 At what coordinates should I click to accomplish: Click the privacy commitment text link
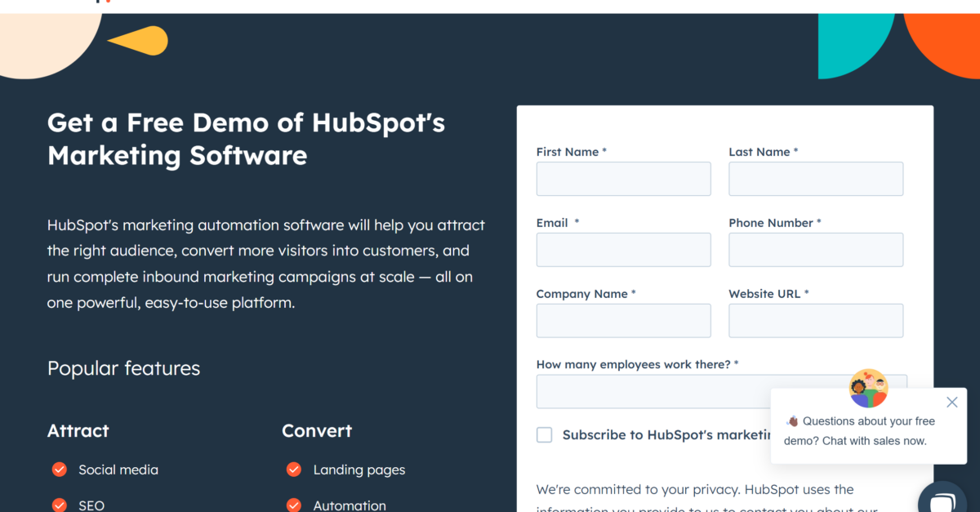(x=694, y=490)
